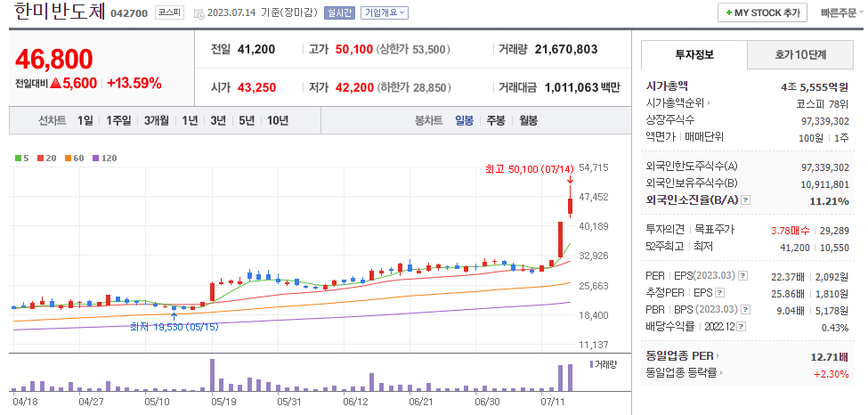Click the 52주최고 label
868x415 pixels.
665,246
